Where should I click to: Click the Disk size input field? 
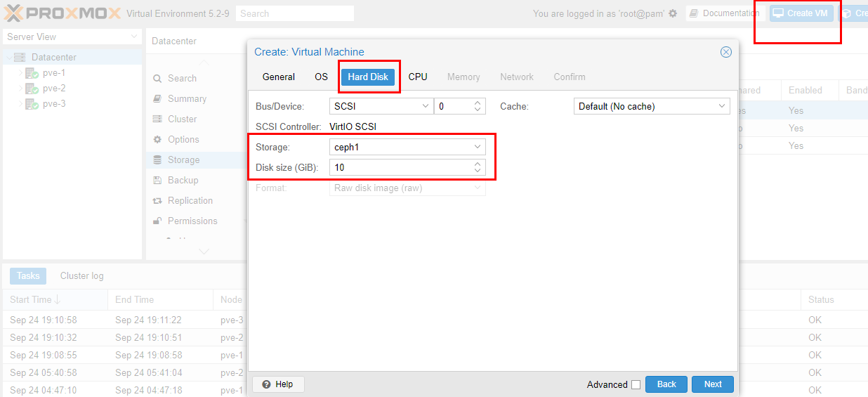tap(400, 167)
